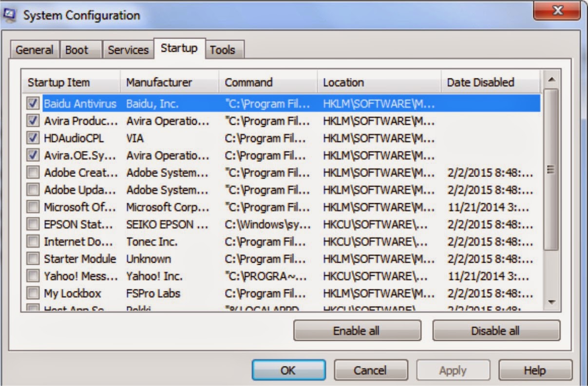Image resolution: width=588 pixels, height=386 pixels.
Task: Click the list scrollbar up arrow
Action: pyautogui.click(x=551, y=79)
